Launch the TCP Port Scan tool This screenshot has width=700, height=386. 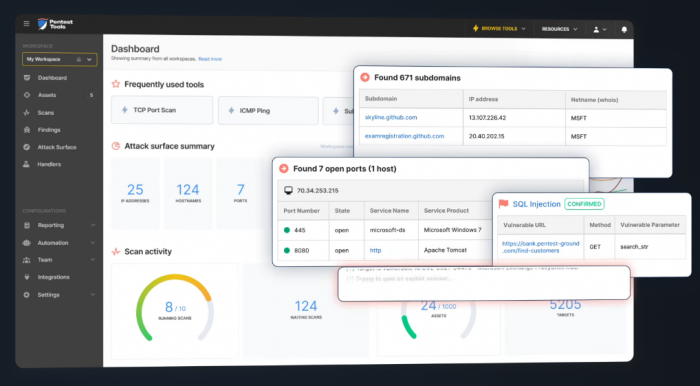[162, 110]
